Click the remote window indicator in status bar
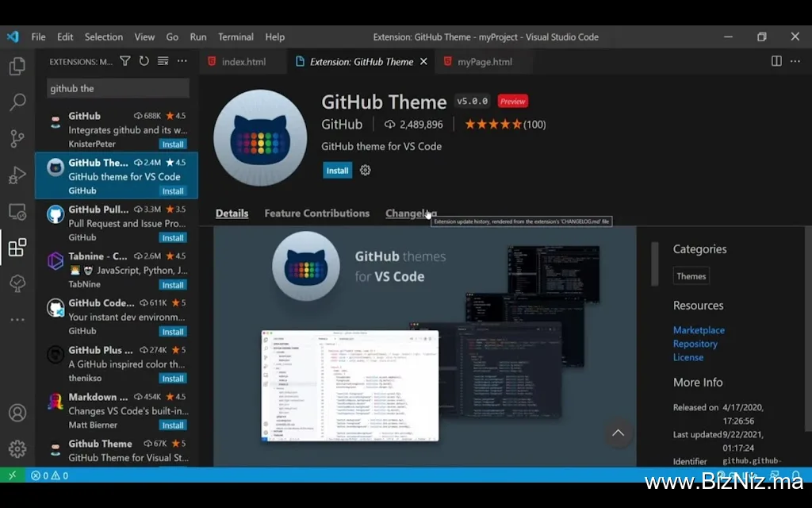The height and width of the screenshot is (508, 812). pyautogui.click(x=13, y=475)
